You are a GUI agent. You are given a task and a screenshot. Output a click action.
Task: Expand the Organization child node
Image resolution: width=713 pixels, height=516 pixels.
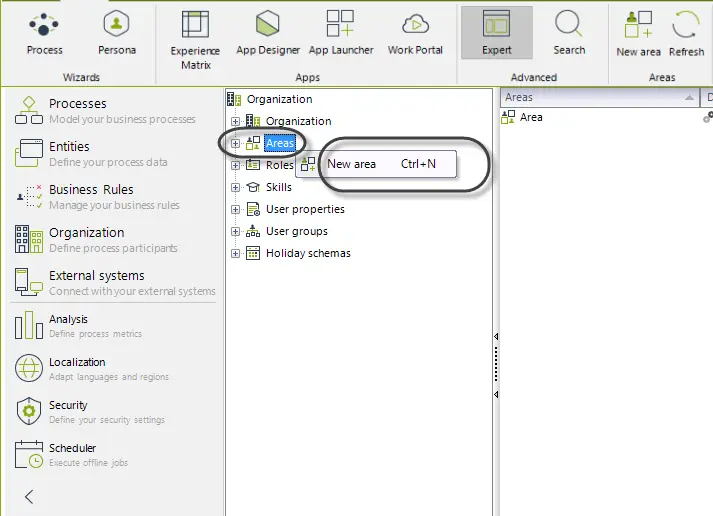[x=235, y=121]
